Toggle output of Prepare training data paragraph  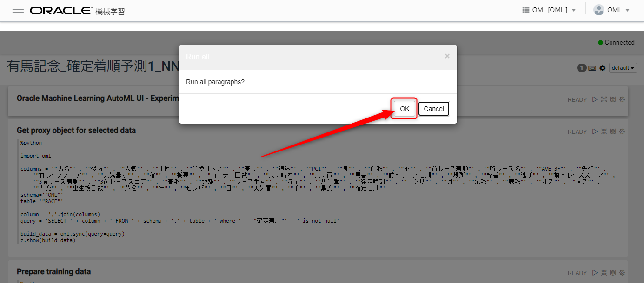click(x=613, y=273)
